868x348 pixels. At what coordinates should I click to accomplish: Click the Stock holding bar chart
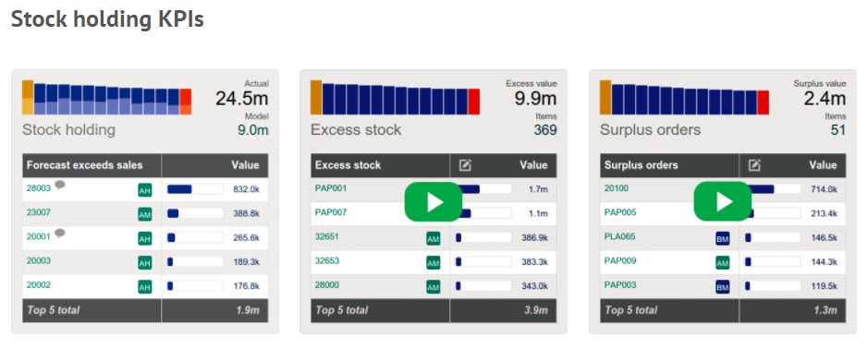(107, 98)
